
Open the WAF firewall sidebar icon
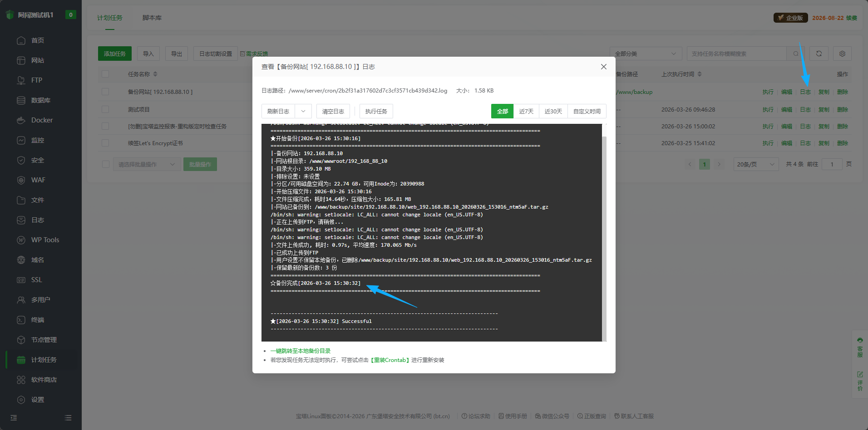point(21,180)
